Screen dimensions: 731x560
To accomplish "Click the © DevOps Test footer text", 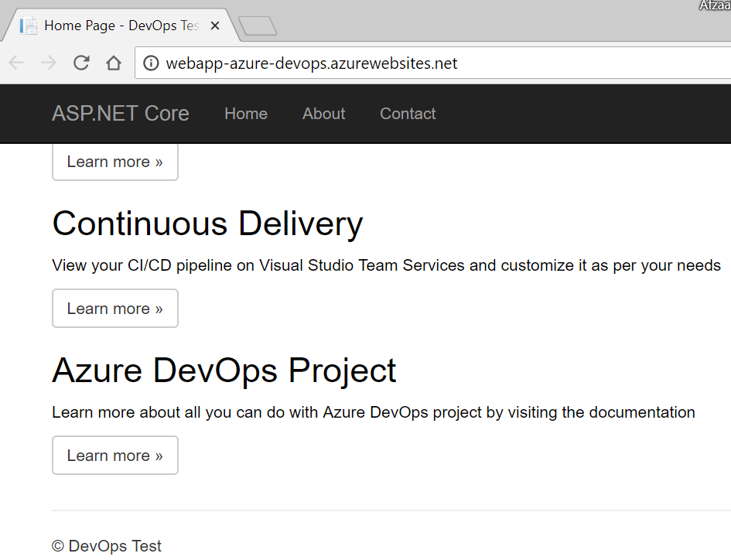I will (107, 545).
